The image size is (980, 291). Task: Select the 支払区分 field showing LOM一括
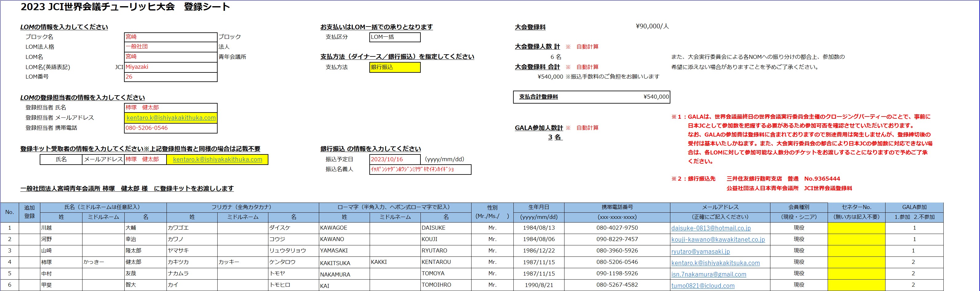coord(395,37)
